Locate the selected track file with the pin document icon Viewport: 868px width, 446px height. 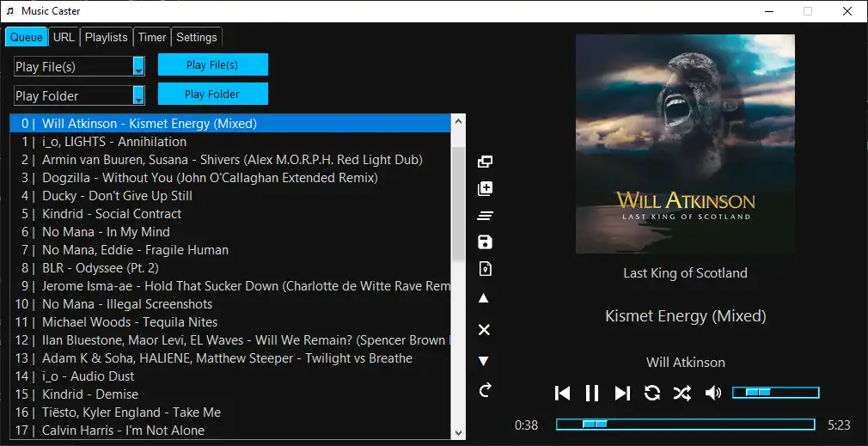tap(485, 269)
